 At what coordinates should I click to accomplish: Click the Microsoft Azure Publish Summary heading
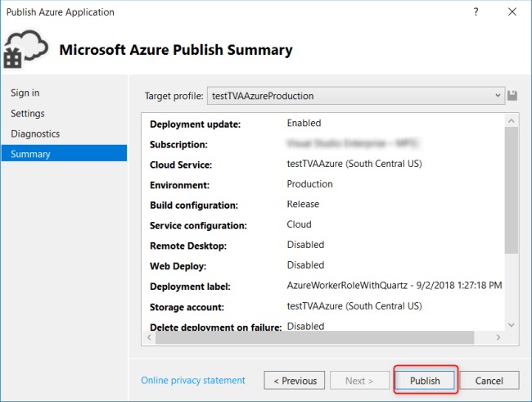[176, 50]
